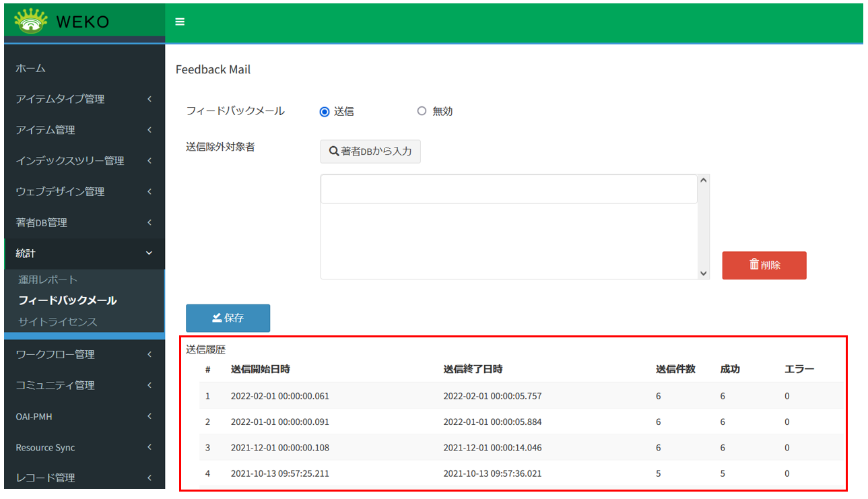Image resolution: width=868 pixels, height=499 pixels.
Task: Click the WEKO logo icon
Action: coord(31,21)
